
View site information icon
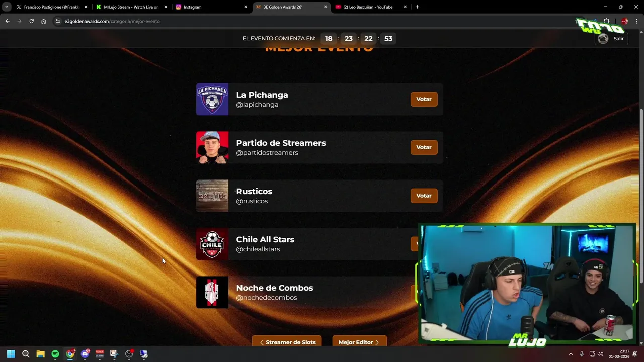58,21
